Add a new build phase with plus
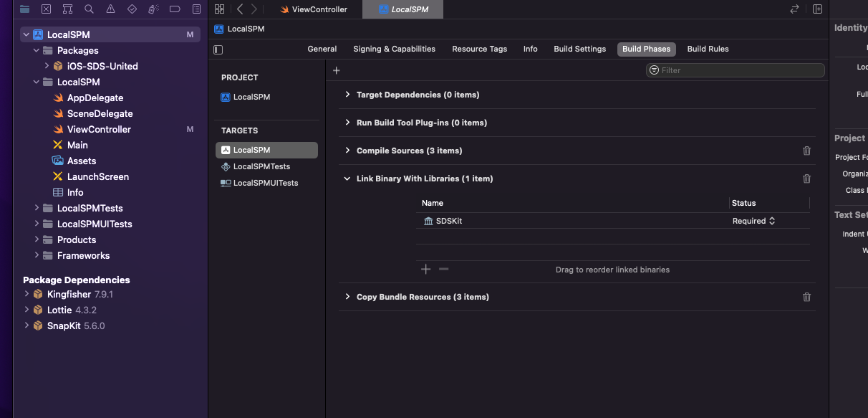 point(337,70)
